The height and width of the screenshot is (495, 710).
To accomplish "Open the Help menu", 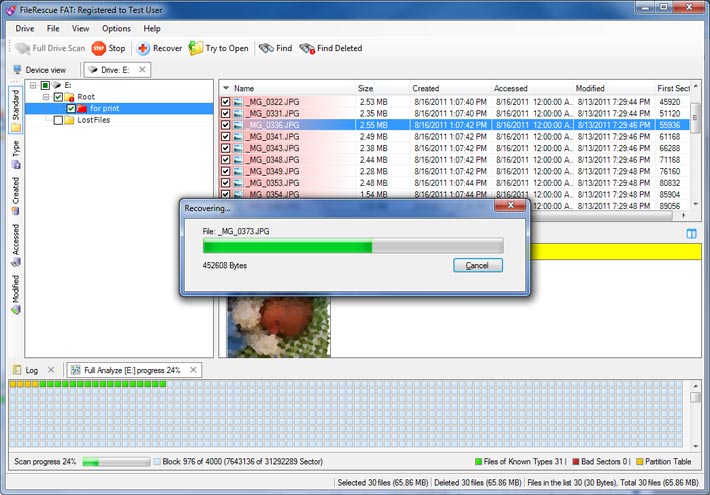I will coord(152,29).
